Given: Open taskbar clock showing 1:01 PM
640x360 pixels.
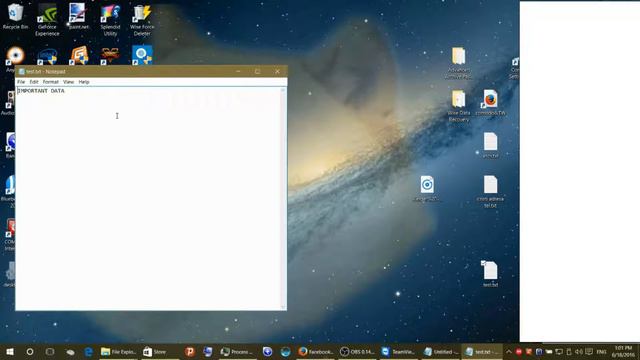Looking at the screenshot, I should 624,351.
